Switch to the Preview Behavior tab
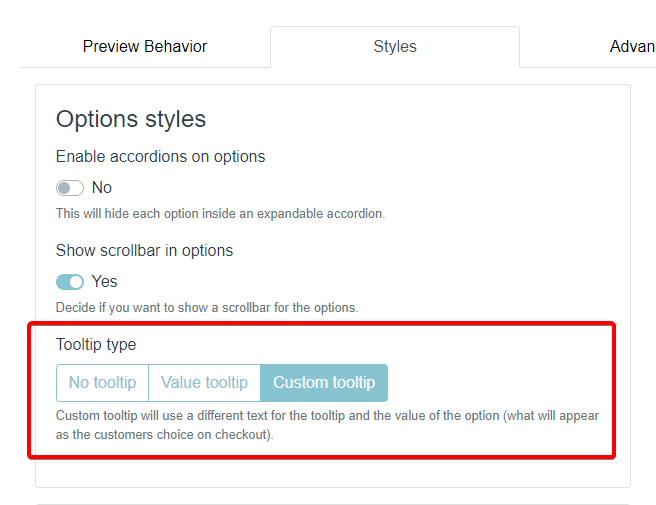The height and width of the screenshot is (505, 656). tap(145, 47)
